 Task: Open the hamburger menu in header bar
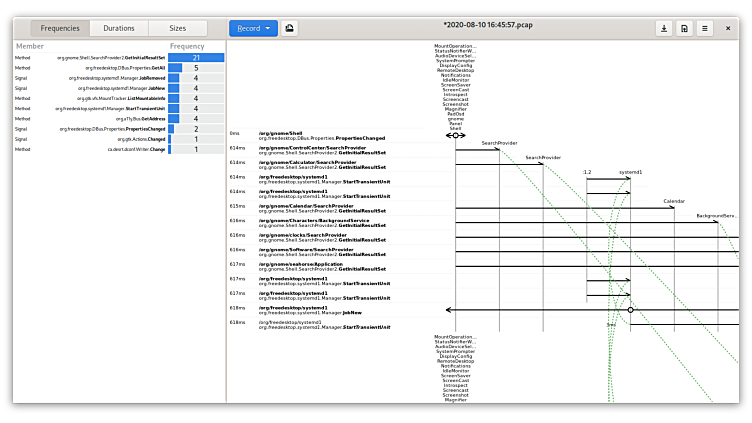705,28
